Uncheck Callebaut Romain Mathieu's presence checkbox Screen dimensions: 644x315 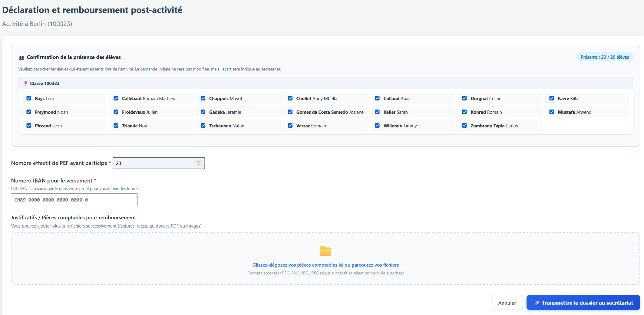[x=116, y=98]
